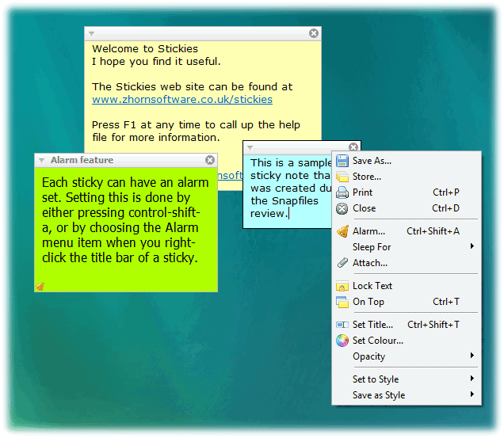Toggle the On Top menu option
Screen dimensions: 504x438
pos(407,302)
